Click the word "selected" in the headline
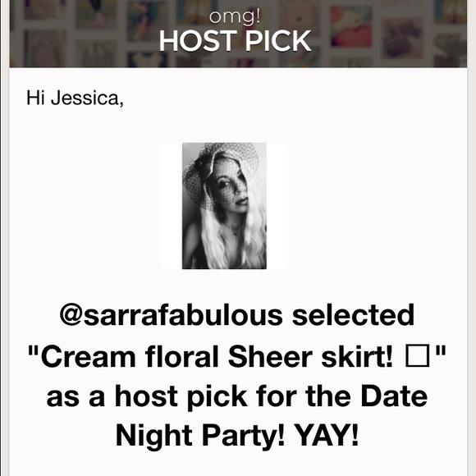This screenshot has width=476, height=476. click(353, 315)
